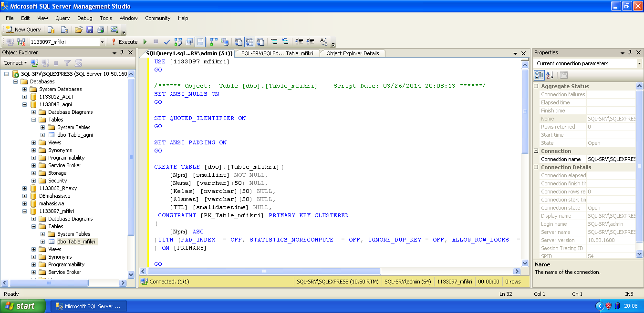Click the antivirus shield icon in system tray
Viewport: 644px width, 313px height.
tap(608, 306)
